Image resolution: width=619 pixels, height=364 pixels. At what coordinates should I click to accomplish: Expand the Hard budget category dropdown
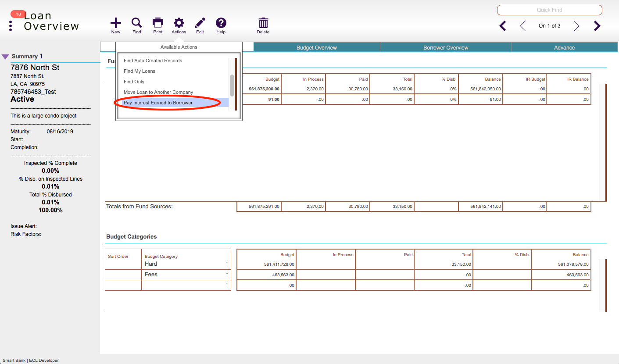point(227,263)
